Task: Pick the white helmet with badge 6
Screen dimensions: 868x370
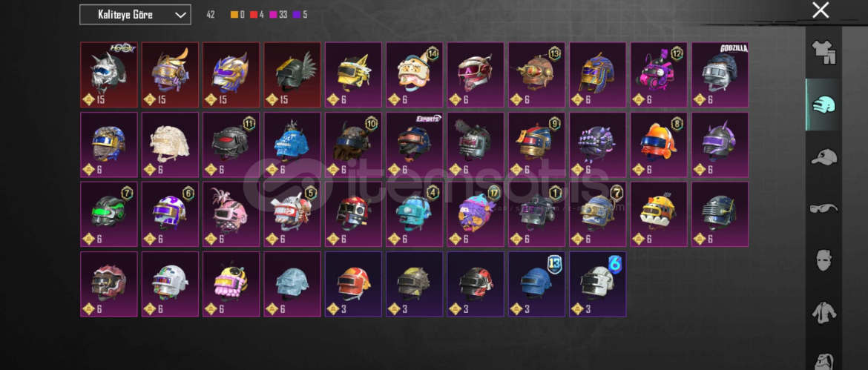Action: coord(598,284)
